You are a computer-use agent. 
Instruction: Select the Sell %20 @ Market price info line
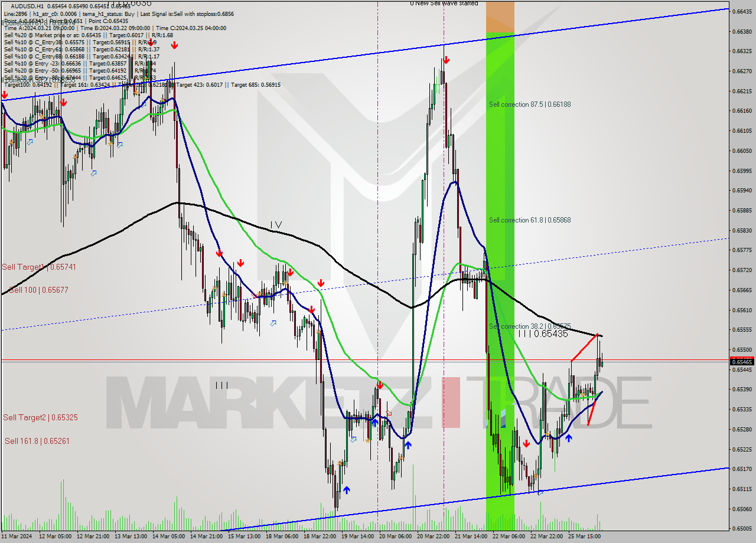89,35
